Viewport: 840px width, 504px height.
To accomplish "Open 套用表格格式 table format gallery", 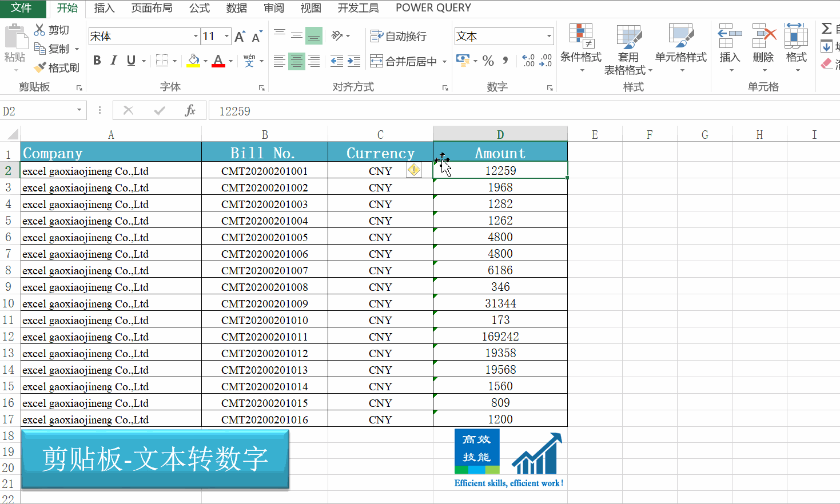I will click(628, 49).
